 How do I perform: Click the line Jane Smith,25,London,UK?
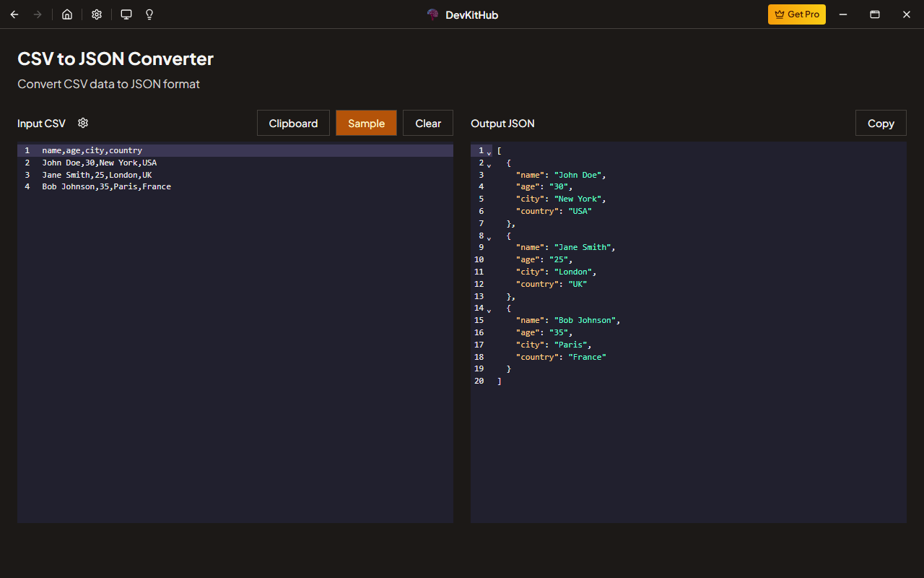pos(97,175)
